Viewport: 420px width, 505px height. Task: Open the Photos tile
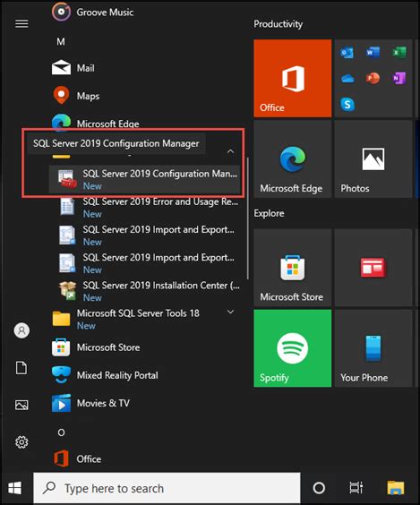point(373,159)
